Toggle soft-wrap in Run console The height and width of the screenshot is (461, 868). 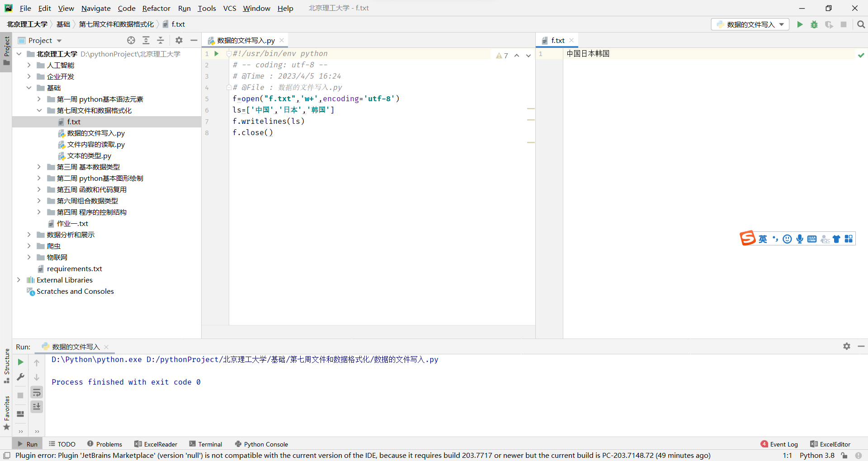click(37, 392)
